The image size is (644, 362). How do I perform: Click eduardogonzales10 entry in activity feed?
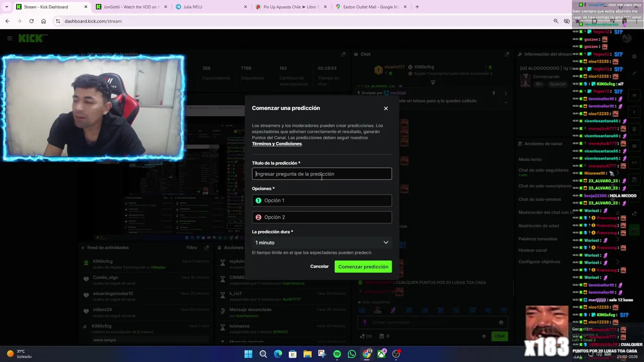pos(146,296)
